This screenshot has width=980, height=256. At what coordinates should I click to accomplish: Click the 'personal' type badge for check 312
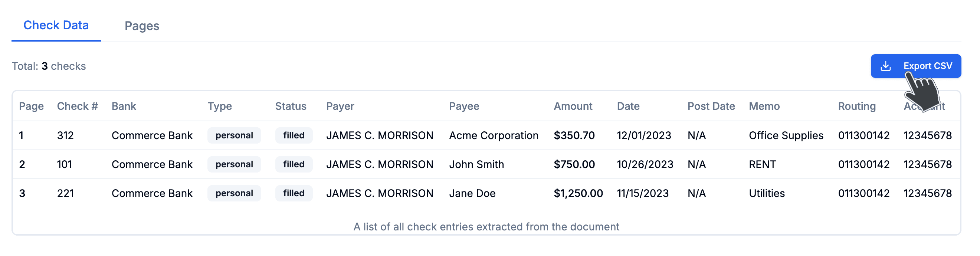coord(234,135)
